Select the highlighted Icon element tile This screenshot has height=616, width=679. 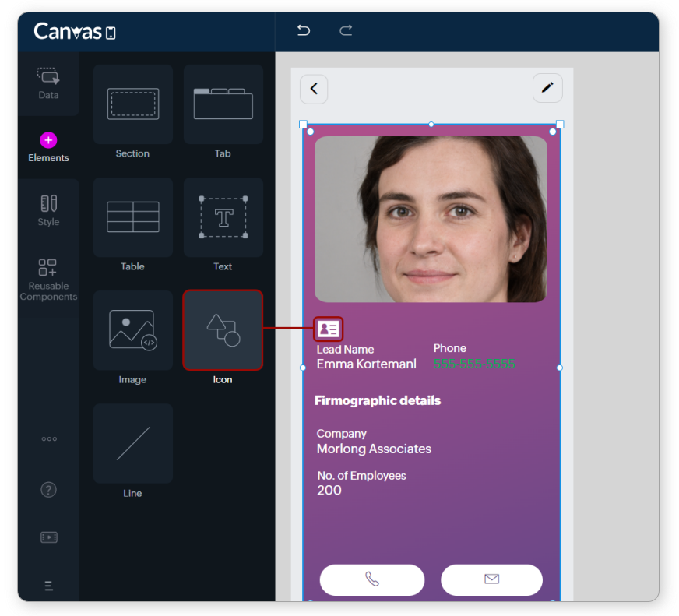coord(223,331)
